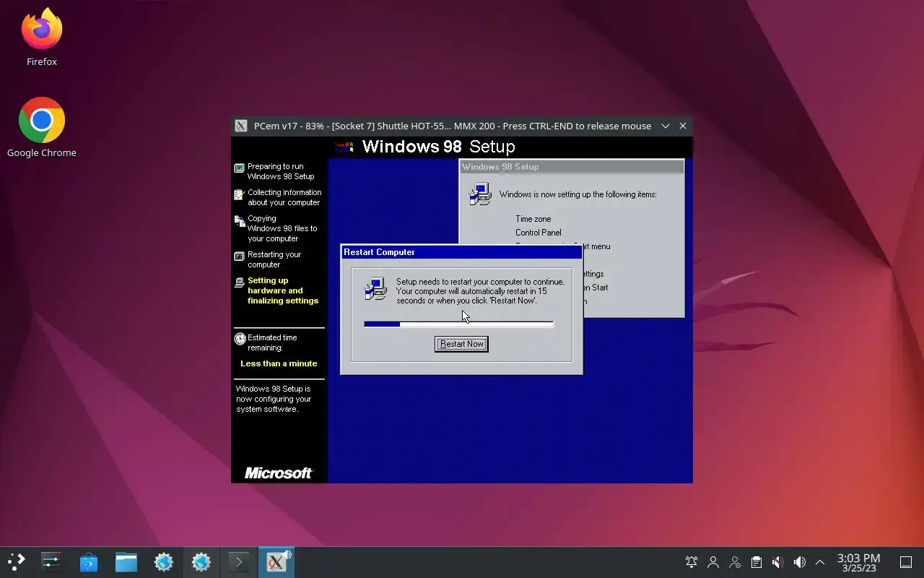Open the clipboard tray icon
Screen dimensions: 924x578
[x=757, y=562]
